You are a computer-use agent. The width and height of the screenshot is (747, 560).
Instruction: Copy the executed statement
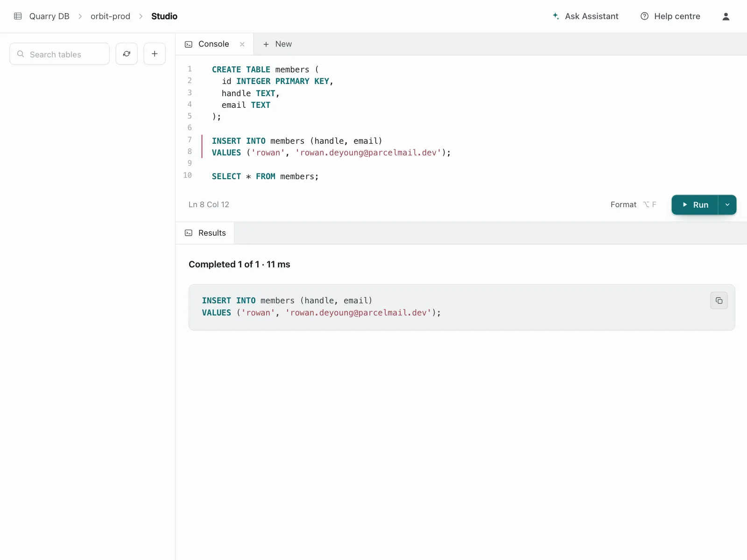point(719,301)
